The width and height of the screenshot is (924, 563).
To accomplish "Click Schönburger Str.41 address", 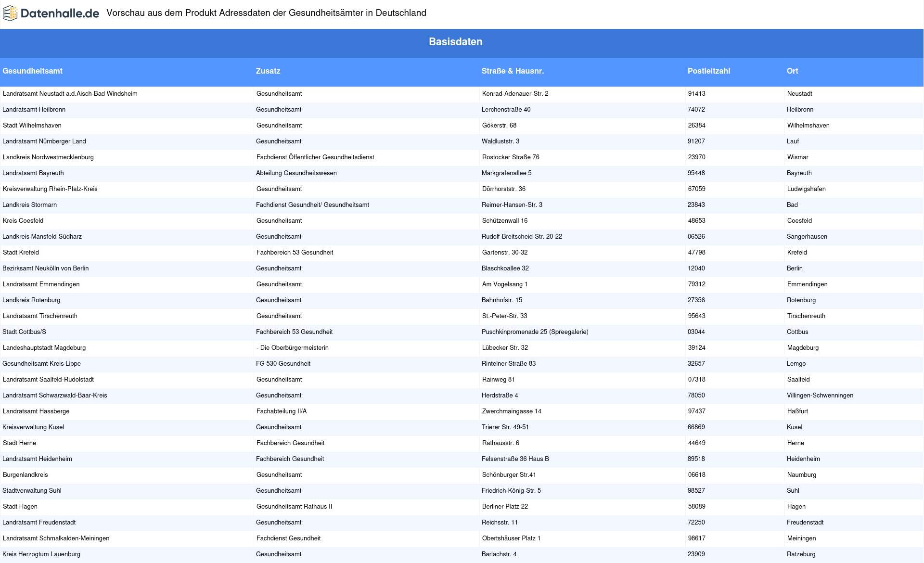I will point(509,475).
